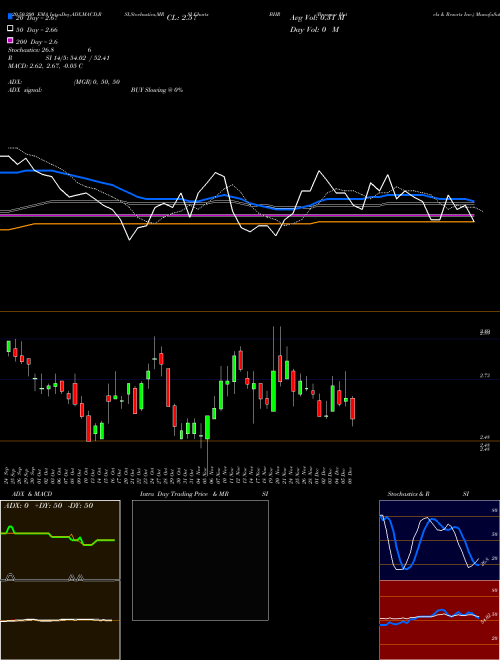This screenshot has height=660, width=500.
Task: Click the 'Intra Day Trading Price & MRSI' title
Action: [x=204, y=494]
